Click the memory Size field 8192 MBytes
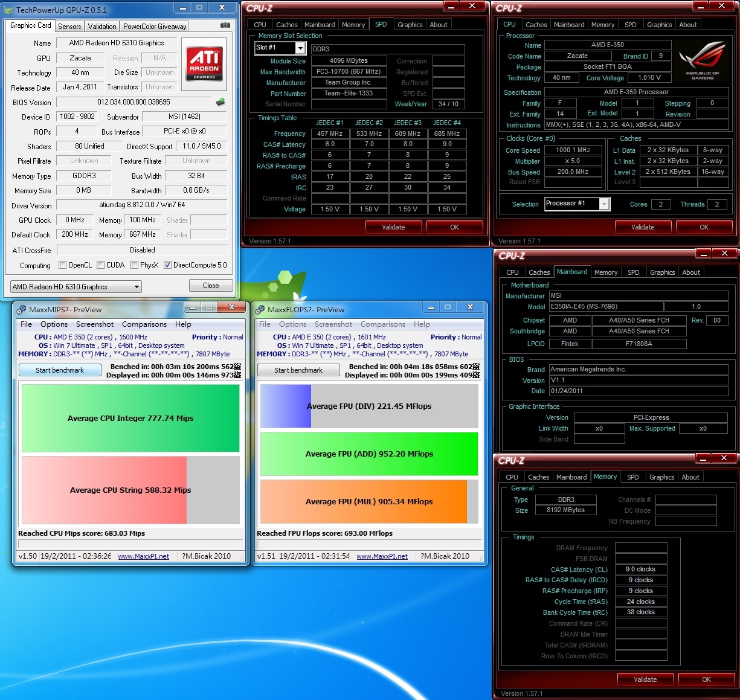This screenshot has height=700, width=740. [x=565, y=510]
